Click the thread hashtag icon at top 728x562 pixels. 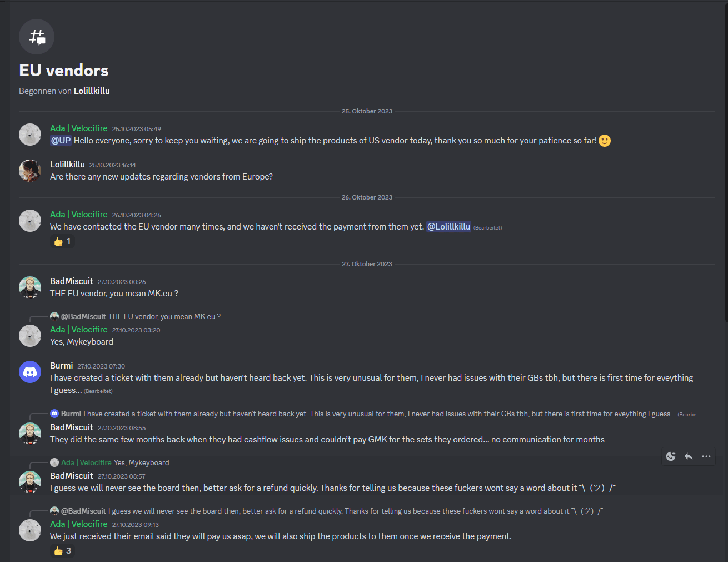[37, 37]
